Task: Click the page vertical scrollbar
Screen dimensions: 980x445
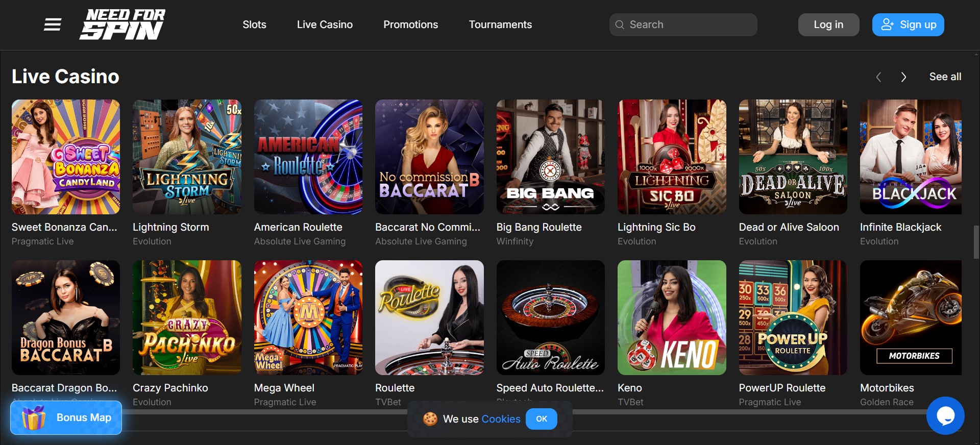Action: 976,242
